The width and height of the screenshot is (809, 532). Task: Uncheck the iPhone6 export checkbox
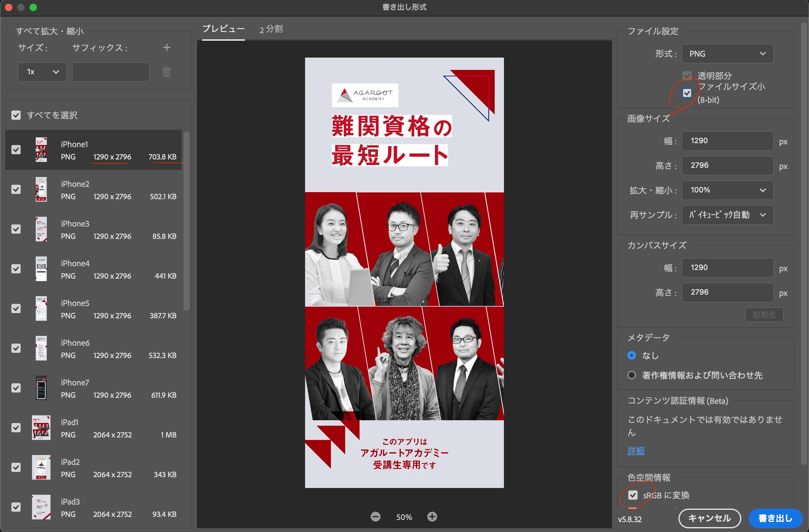pos(16,349)
